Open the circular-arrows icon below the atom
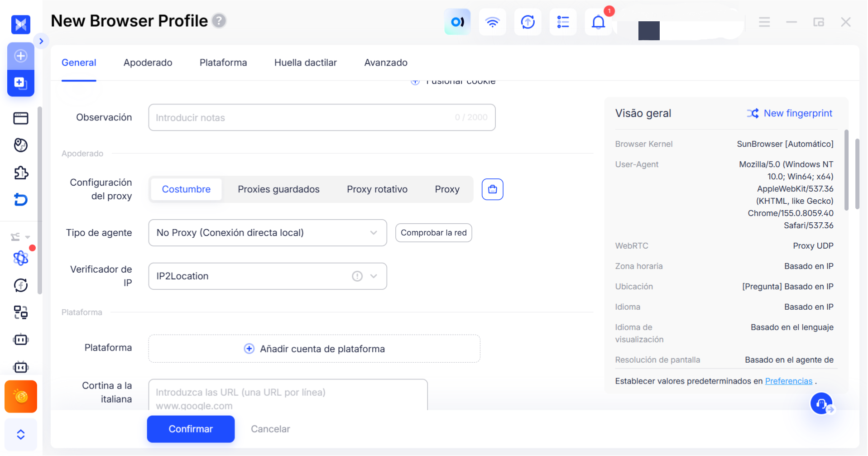 coord(21,285)
